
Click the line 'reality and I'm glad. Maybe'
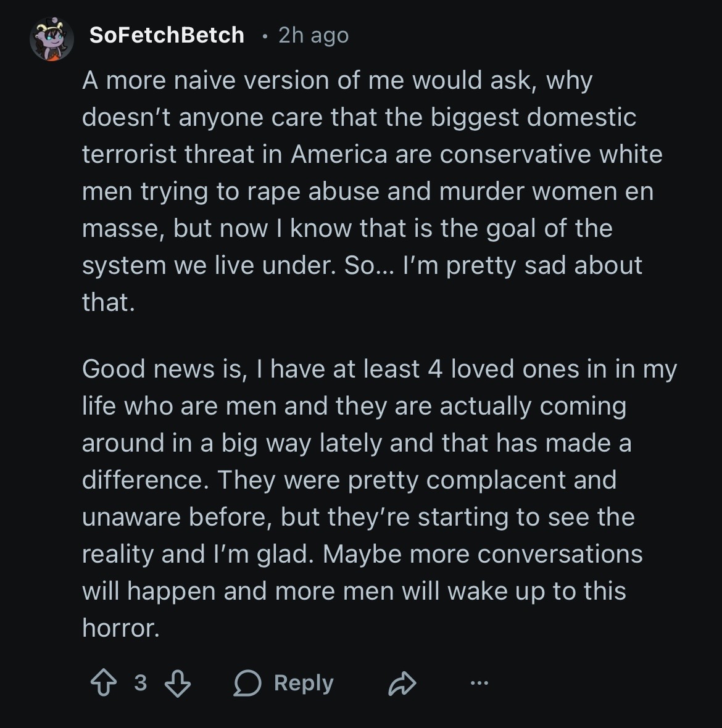pos(362,554)
